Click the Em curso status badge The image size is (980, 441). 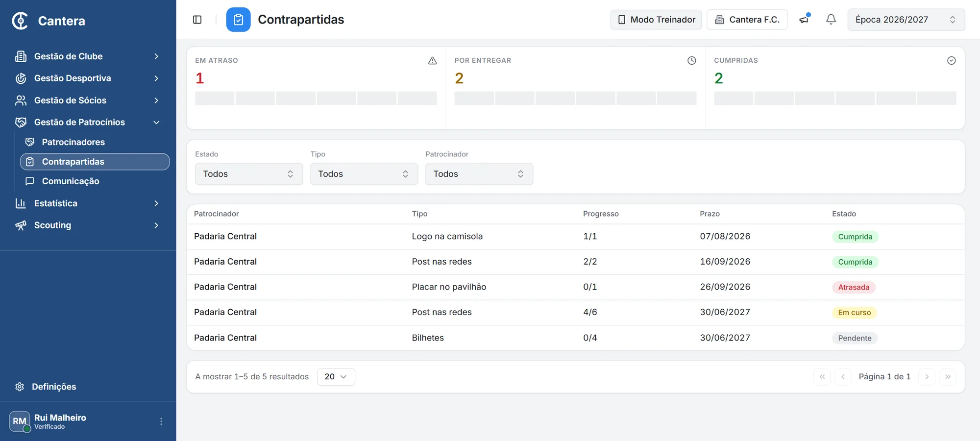coord(854,313)
